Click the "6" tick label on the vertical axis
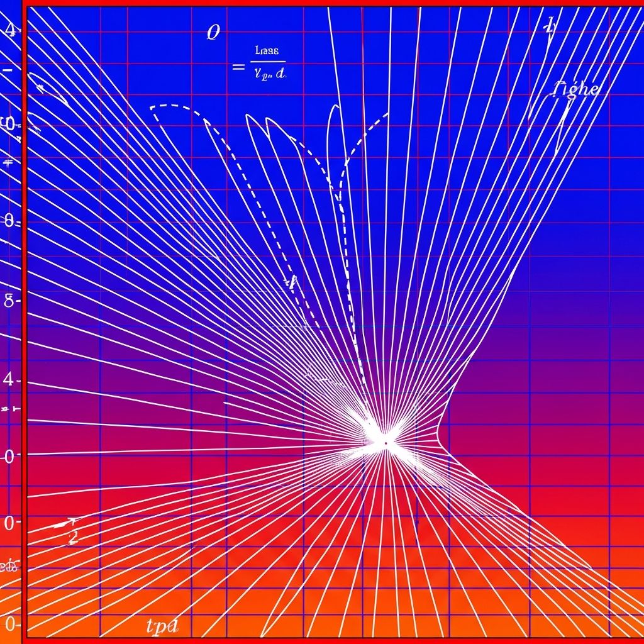 click(8, 123)
